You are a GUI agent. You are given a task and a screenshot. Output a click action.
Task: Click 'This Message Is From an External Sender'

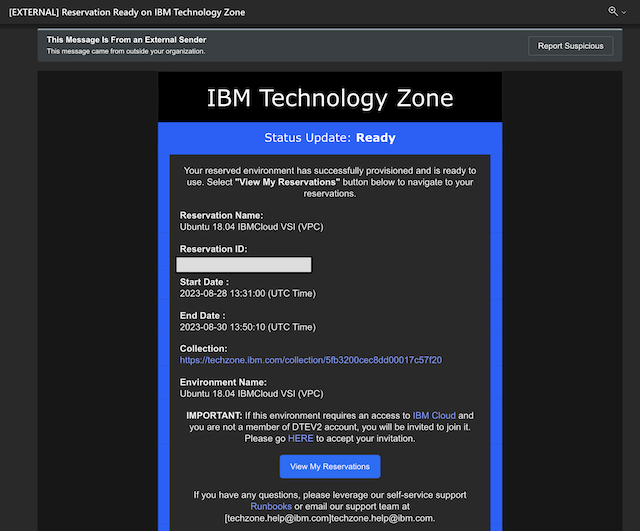coord(126,40)
